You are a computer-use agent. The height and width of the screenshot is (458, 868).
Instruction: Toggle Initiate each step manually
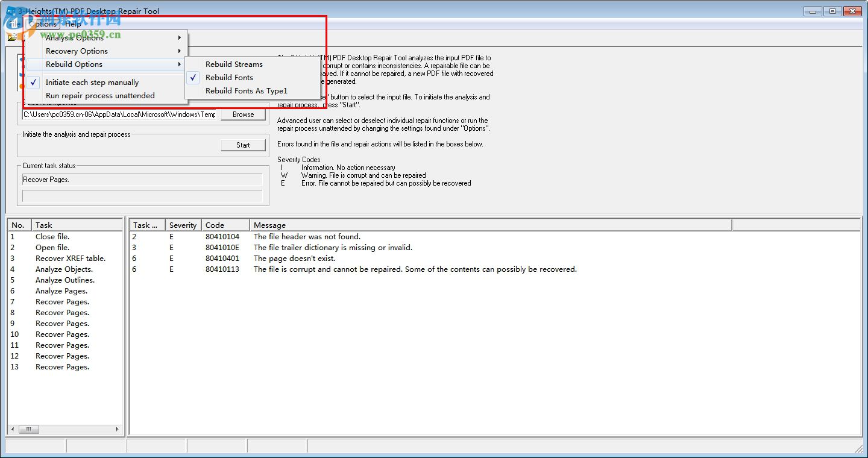pyautogui.click(x=106, y=83)
